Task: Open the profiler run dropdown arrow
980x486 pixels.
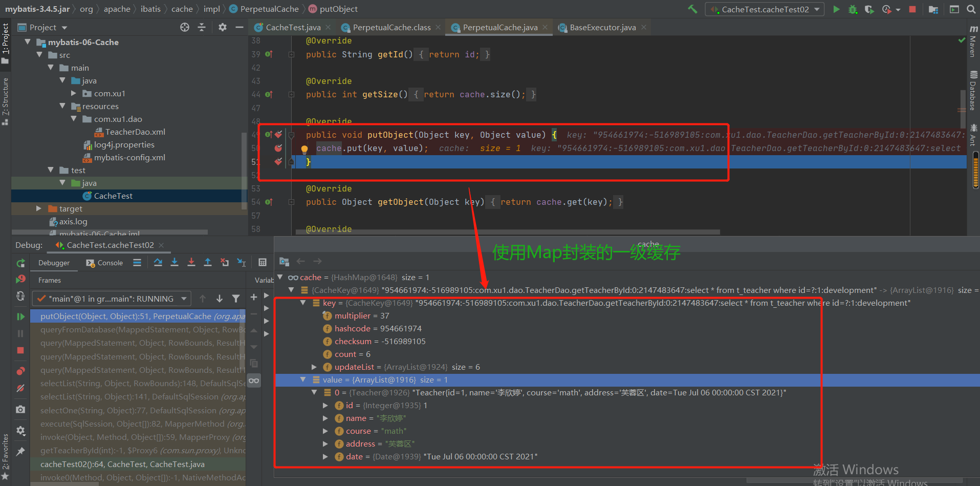Action: click(x=898, y=10)
